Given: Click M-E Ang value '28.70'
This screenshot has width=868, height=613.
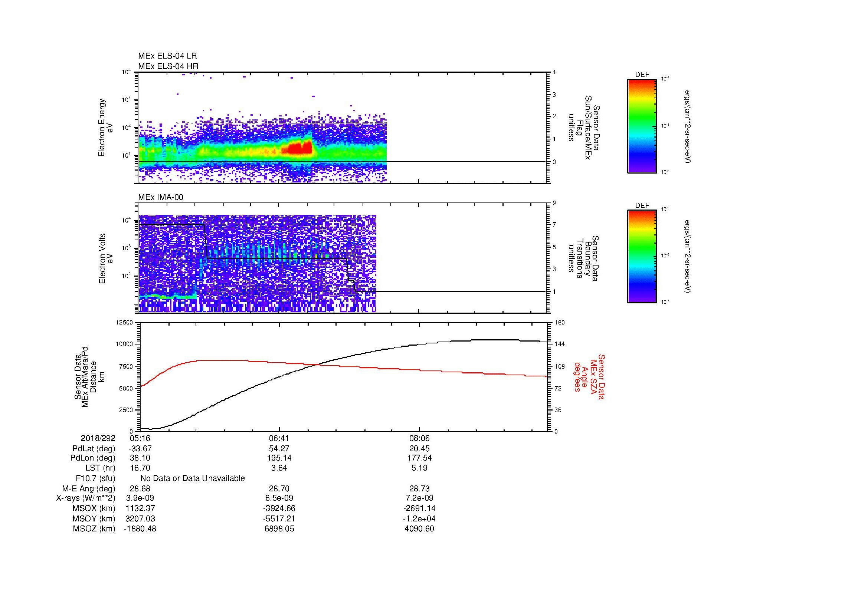Looking at the screenshot, I should pos(279,489).
